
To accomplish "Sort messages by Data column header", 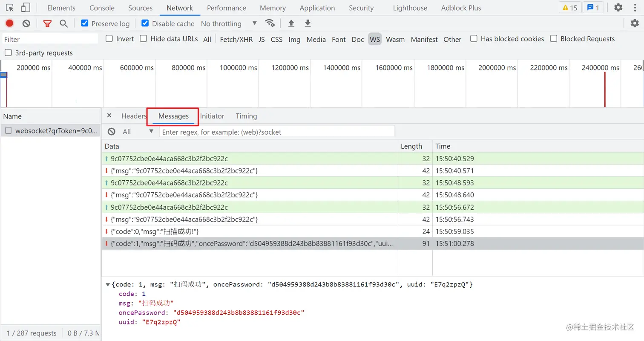I will pos(250,146).
